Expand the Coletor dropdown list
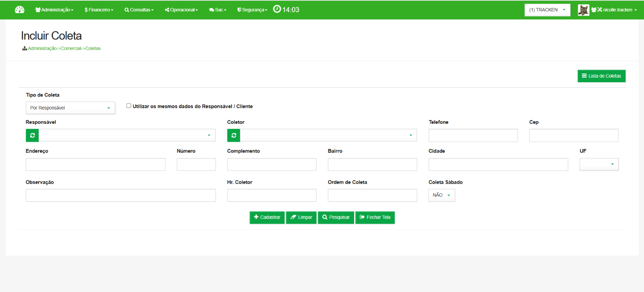Screen dimensions: 644x292 329,135
